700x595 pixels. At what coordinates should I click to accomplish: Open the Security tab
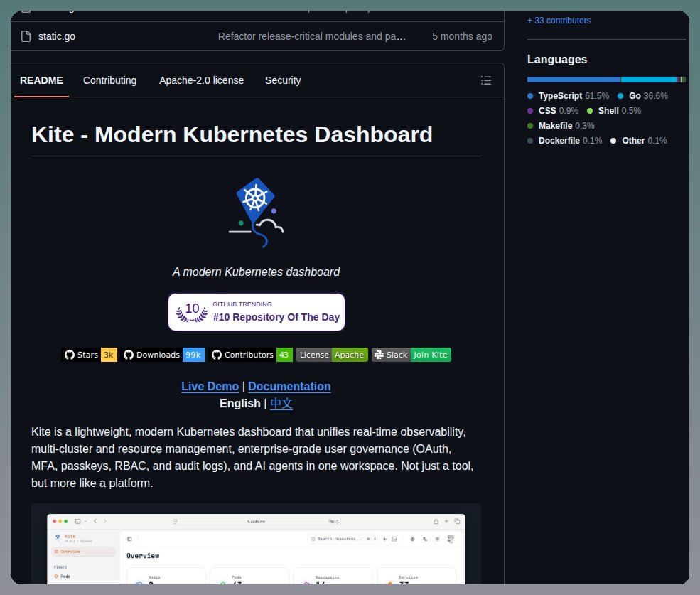pyautogui.click(x=283, y=80)
